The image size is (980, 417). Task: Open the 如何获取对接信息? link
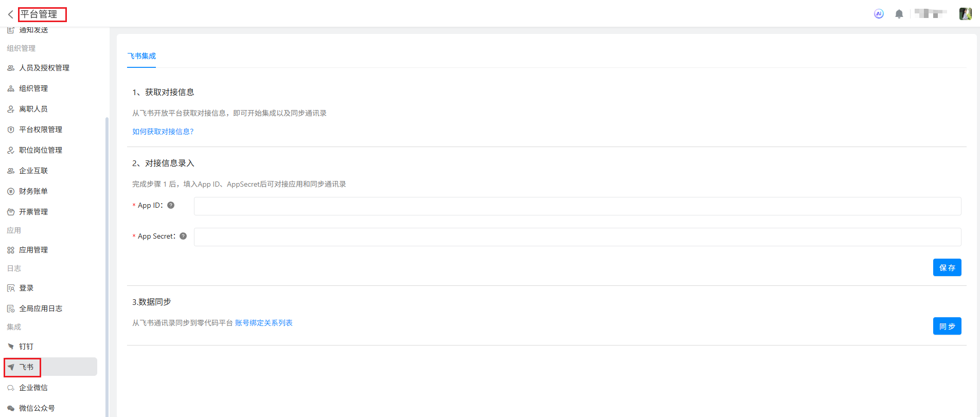coord(163,132)
